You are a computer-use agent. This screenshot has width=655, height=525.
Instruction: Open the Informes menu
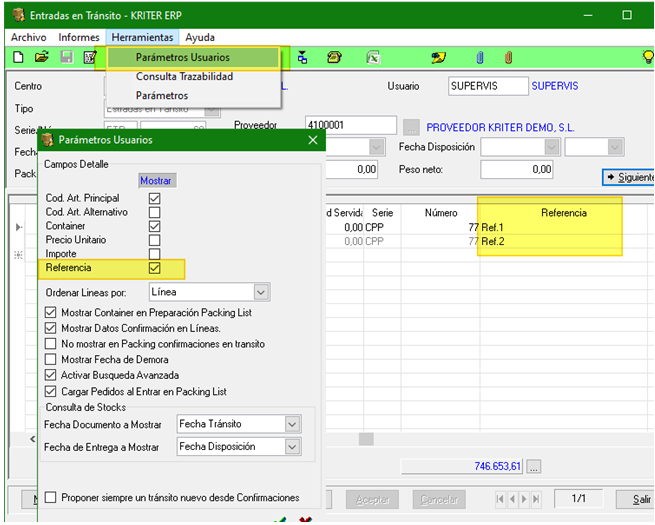pyautogui.click(x=79, y=37)
